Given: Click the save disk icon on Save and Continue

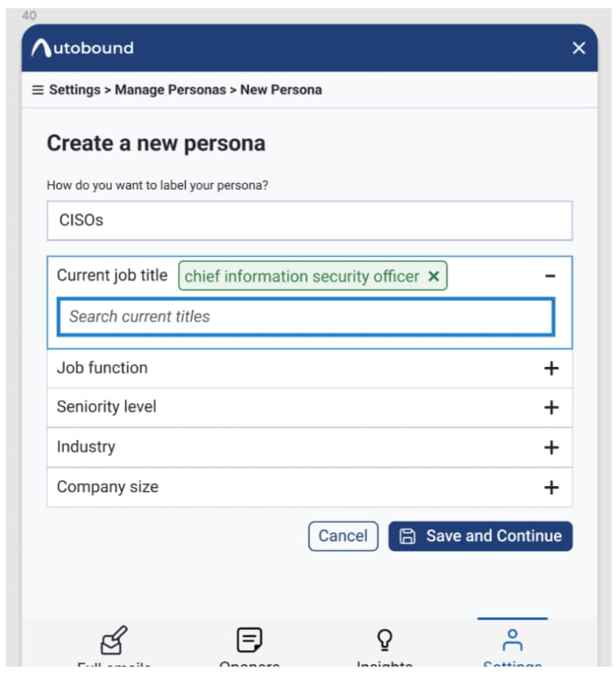Looking at the screenshot, I should (406, 536).
